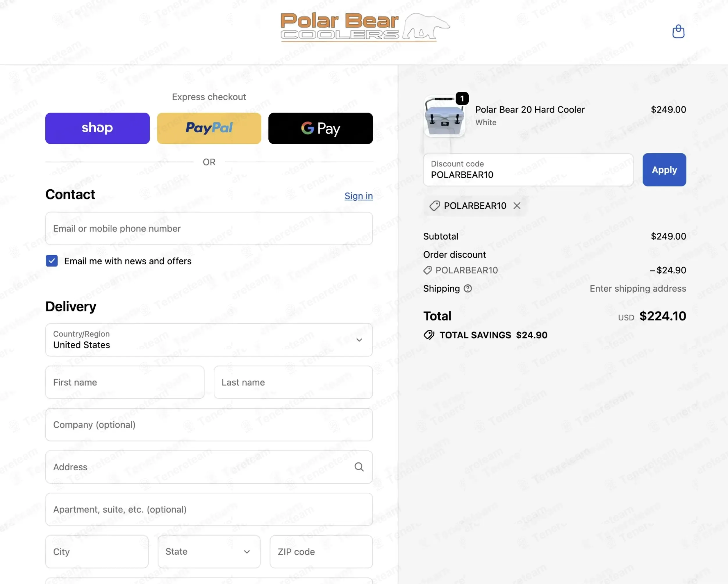Apply the discount code
Screen dimensions: 728x584
point(664,170)
